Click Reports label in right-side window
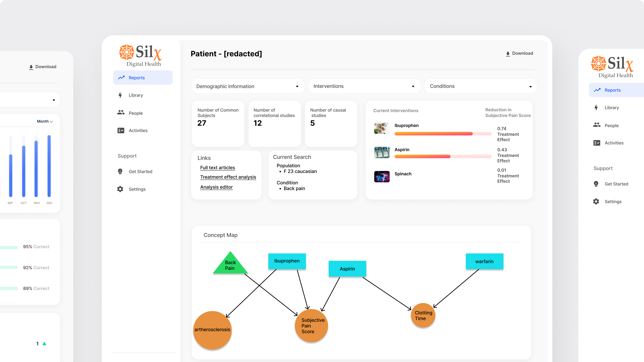The image size is (644, 362). tap(612, 90)
